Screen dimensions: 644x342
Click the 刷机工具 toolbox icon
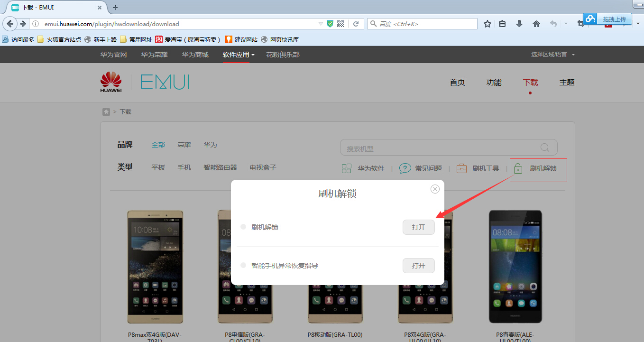(x=461, y=168)
